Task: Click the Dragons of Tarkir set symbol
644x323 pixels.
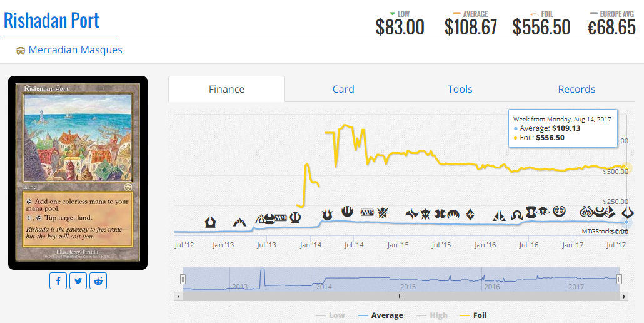Action: click(425, 214)
